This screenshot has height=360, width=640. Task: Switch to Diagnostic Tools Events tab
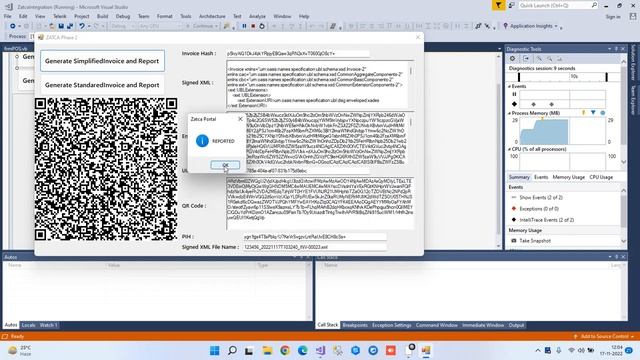541,177
